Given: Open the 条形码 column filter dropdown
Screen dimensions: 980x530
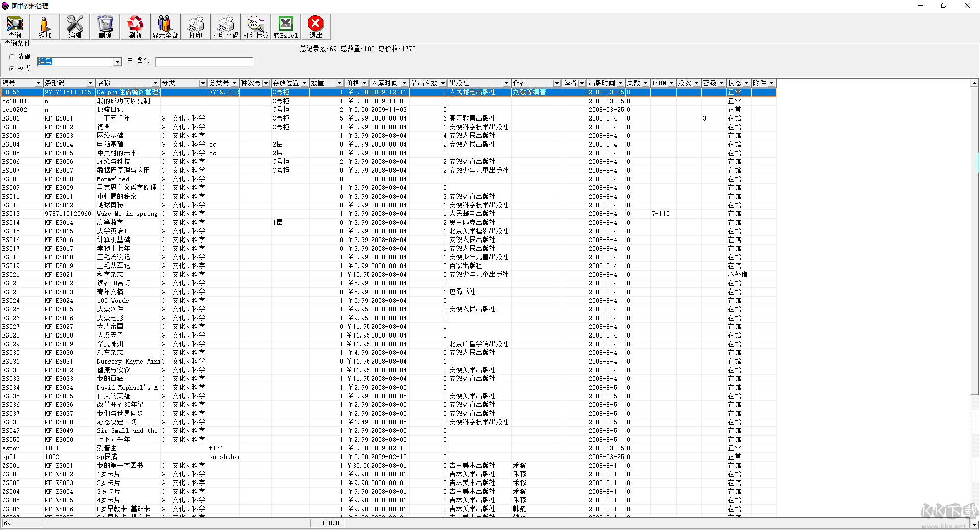Looking at the screenshot, I should 90,83.
